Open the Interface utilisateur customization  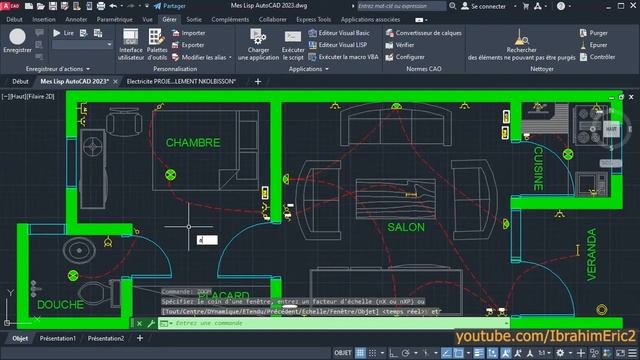(131, 44)
